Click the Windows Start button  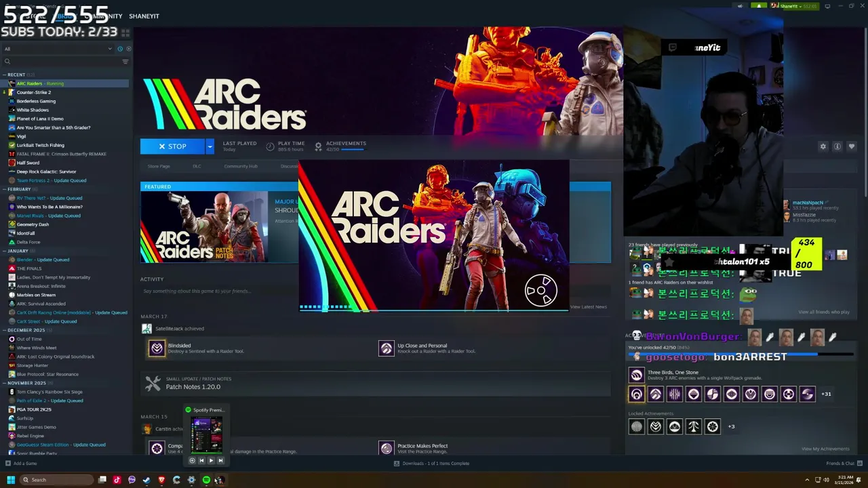(11, 480)
